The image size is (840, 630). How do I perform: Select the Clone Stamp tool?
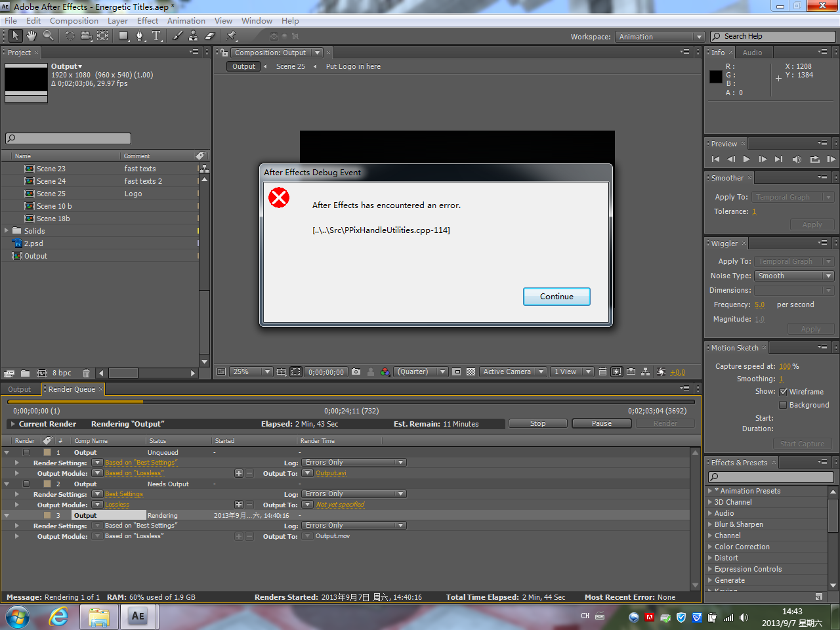194,36
